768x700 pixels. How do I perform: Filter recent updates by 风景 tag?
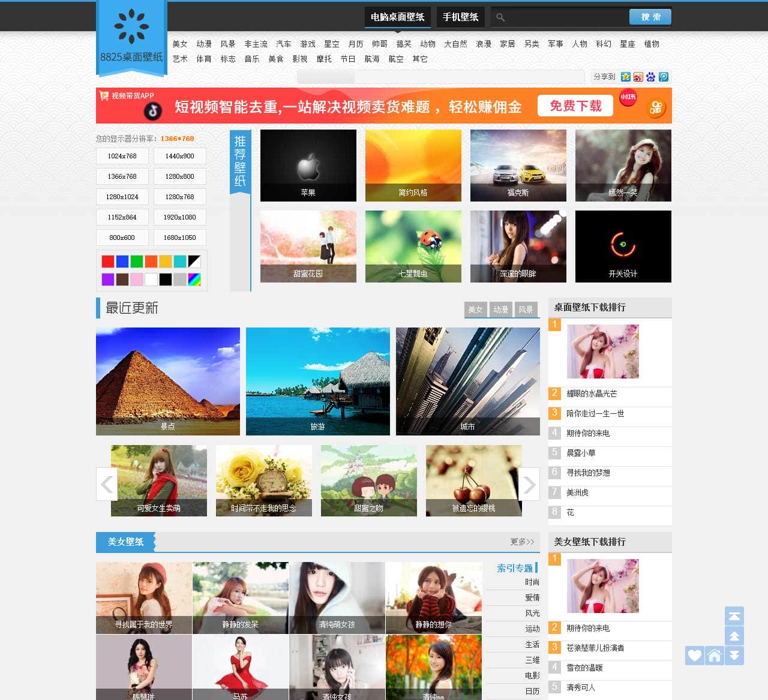point(526,310)
